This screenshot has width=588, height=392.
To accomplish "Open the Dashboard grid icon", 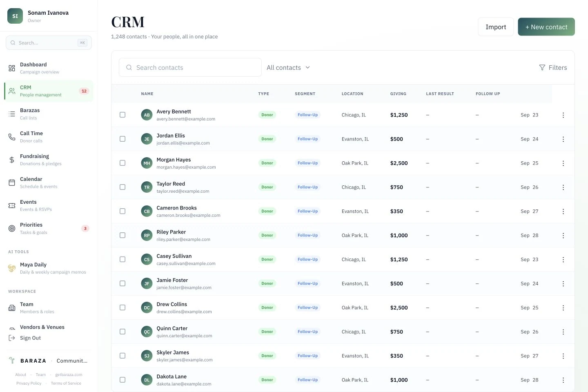I will [12, 68].
